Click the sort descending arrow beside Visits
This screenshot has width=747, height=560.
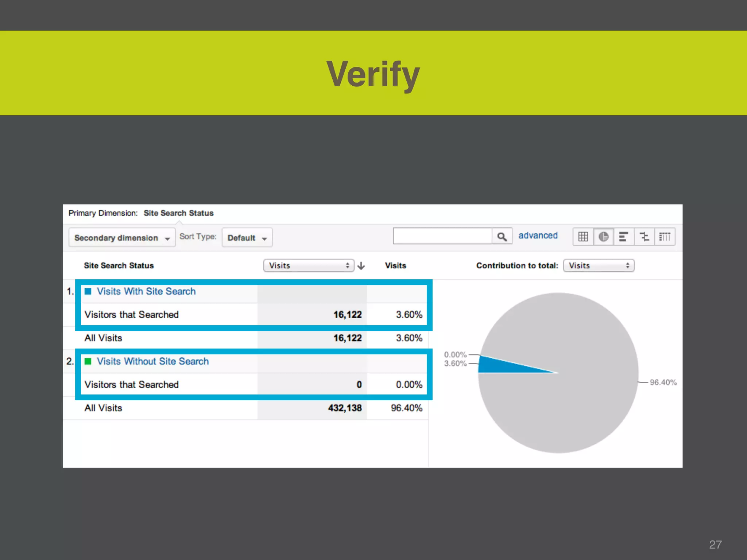point(361,266)
